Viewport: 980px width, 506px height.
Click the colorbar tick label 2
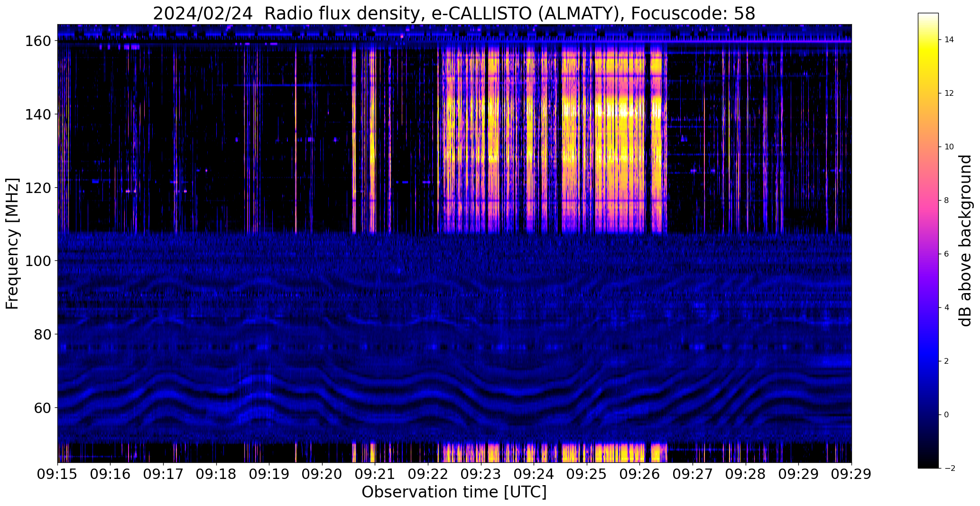click(946, 361)
